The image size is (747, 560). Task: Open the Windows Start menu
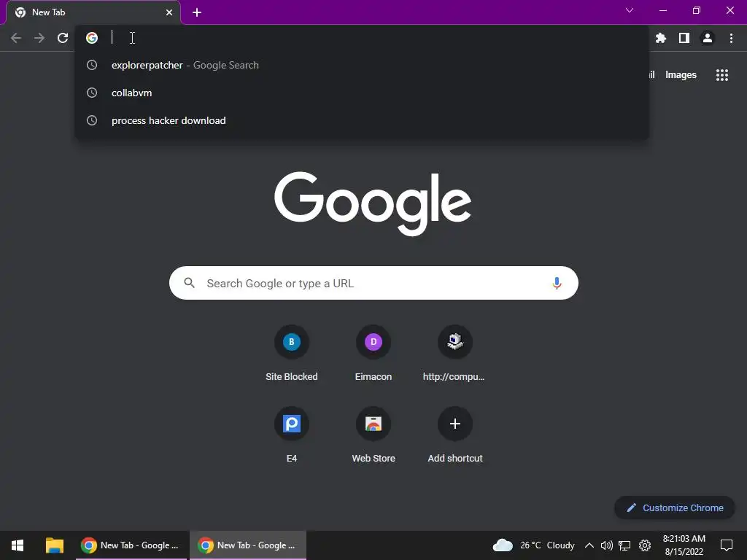coord(18,545)
